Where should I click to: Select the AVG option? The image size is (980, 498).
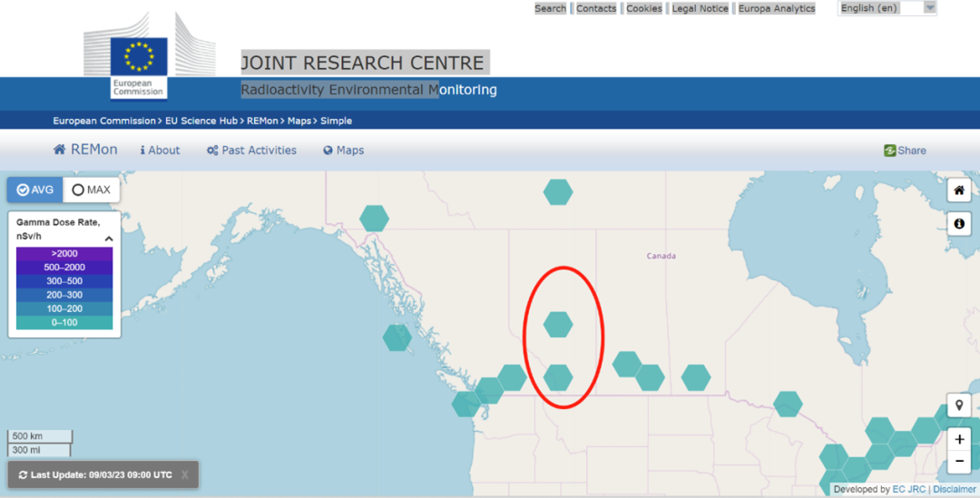click(35, 190)
